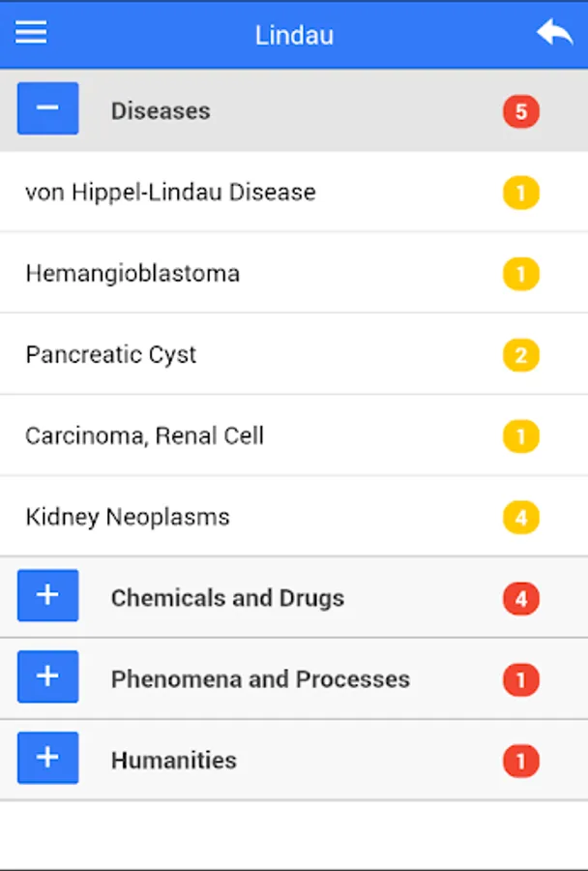This screenshot has width=588, height=871.
Task: Tap the back arrow icon
Action: 554,34
